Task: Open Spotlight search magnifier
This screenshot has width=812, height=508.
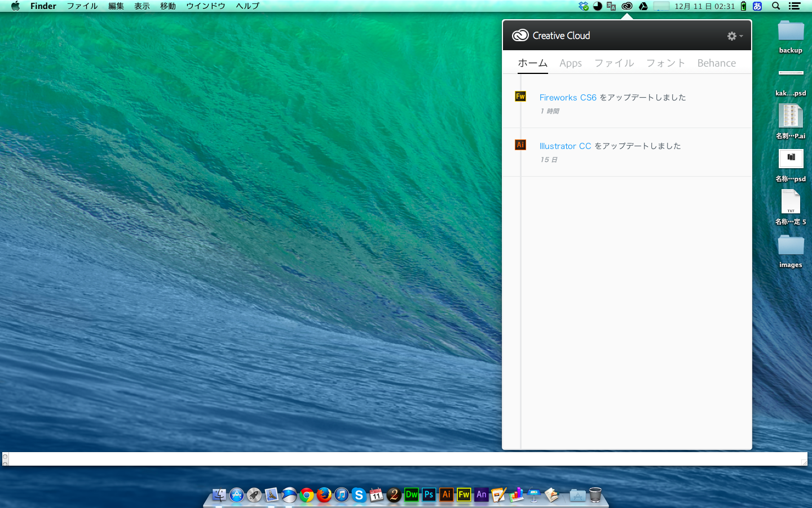Action: [x=776, y=6]
